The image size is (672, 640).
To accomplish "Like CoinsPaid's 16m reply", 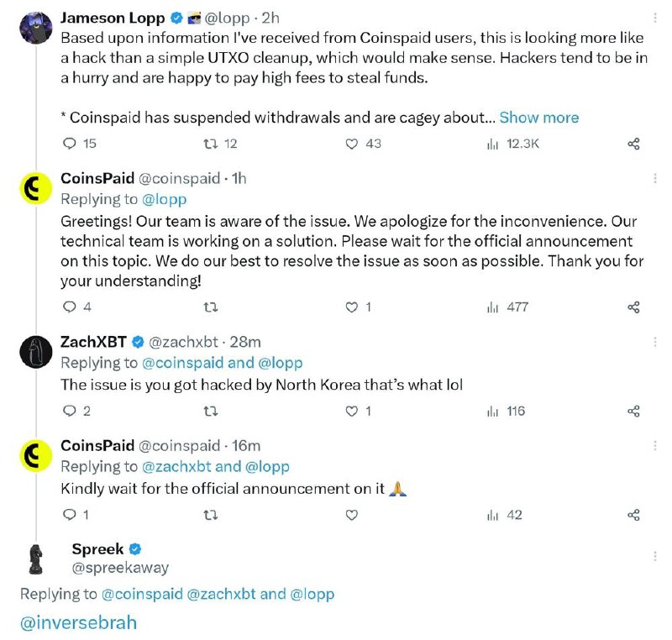I will (351, 515).
